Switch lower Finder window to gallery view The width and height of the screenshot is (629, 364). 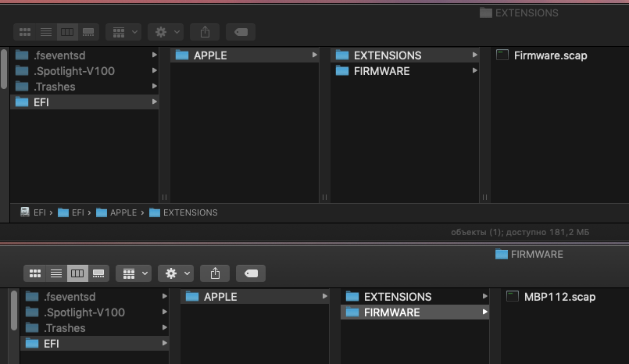(98, 273)
